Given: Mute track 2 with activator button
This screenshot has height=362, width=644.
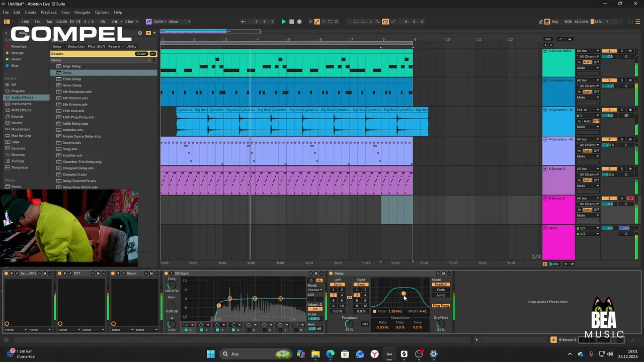Looking at the screenshot, I should click(609, 80).
